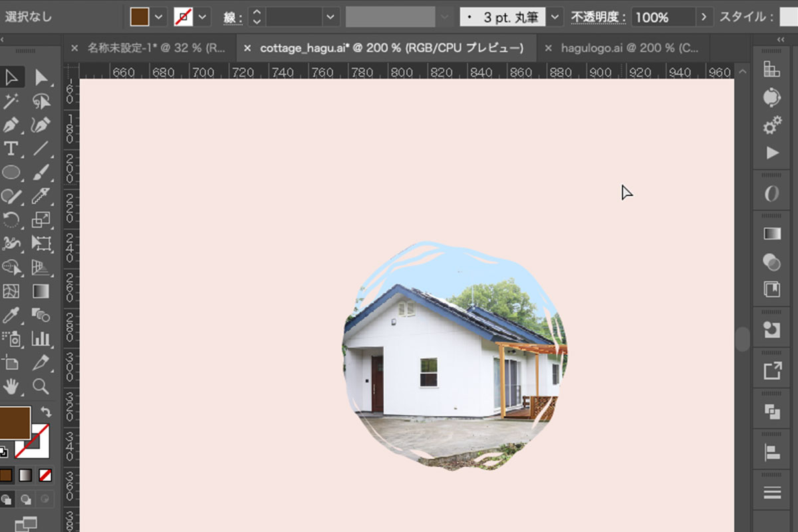Select the Pen tool
Viewport: 798px width, 532px height.
click(11, 124)
